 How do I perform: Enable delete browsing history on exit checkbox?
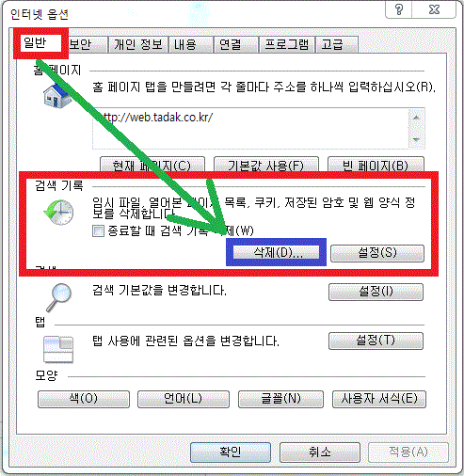pos(98,231)
